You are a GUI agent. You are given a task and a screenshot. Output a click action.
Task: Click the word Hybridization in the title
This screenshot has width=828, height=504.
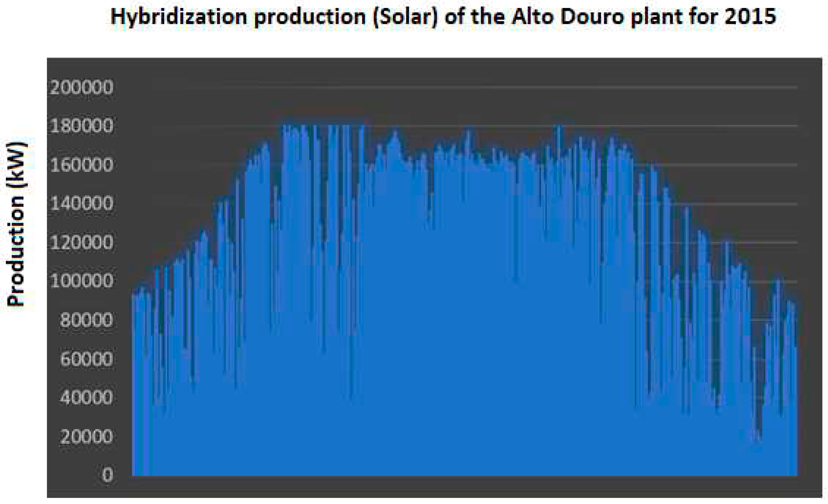point(179,17)
